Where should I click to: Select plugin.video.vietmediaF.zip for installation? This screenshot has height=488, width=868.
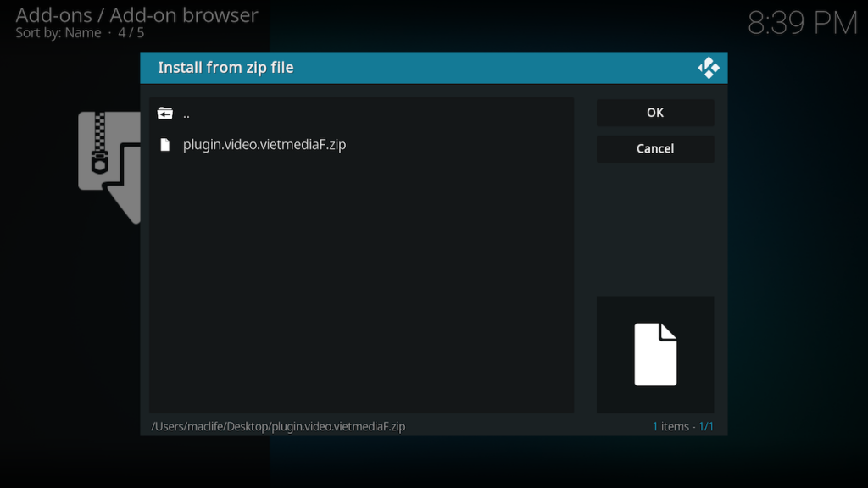pos(264,144)
